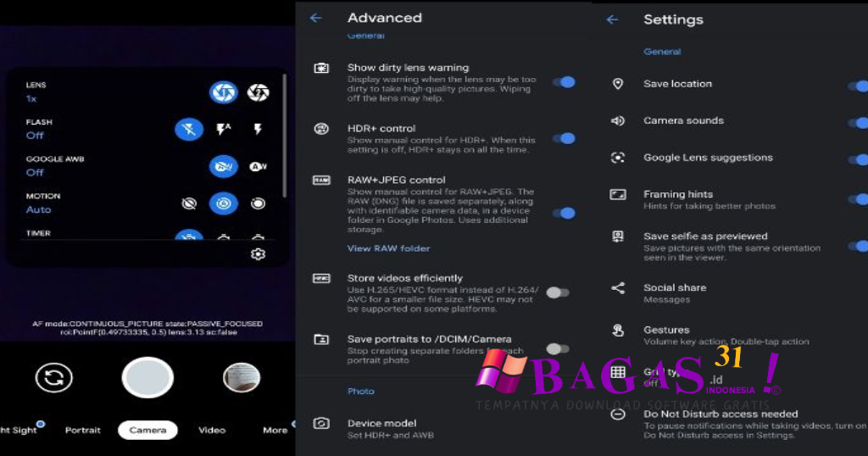Click the AF mode debug text

point(147,328)
